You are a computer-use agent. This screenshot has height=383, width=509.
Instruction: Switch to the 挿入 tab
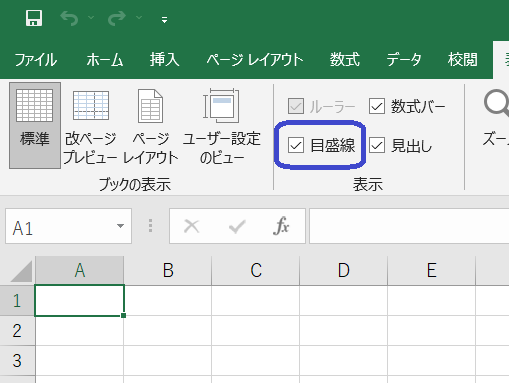point(164,60)
